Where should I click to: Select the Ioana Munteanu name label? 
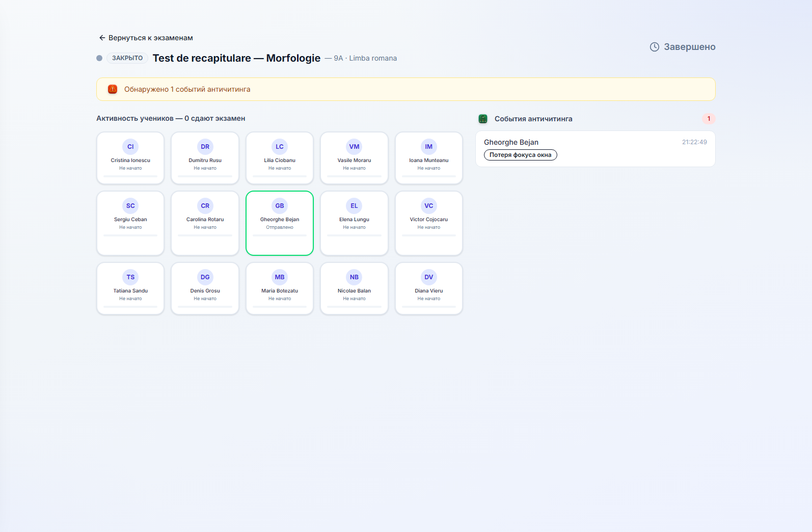429,161
